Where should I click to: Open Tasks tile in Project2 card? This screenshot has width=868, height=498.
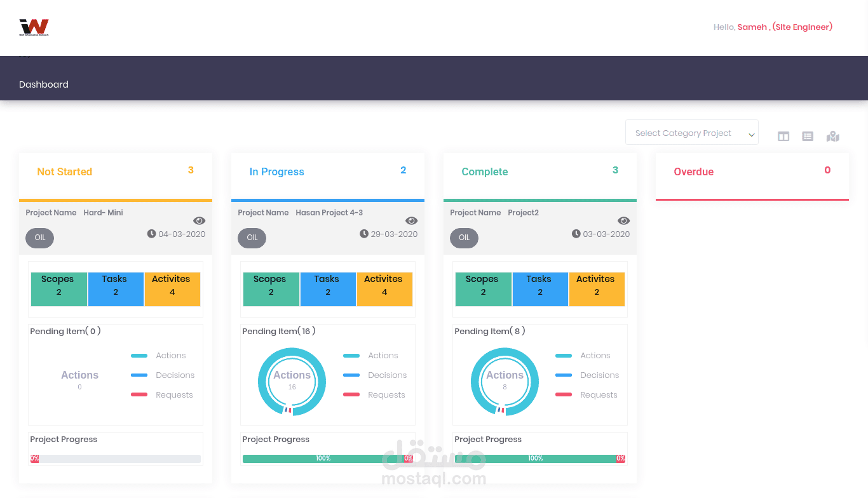click(x=540, y=289)
